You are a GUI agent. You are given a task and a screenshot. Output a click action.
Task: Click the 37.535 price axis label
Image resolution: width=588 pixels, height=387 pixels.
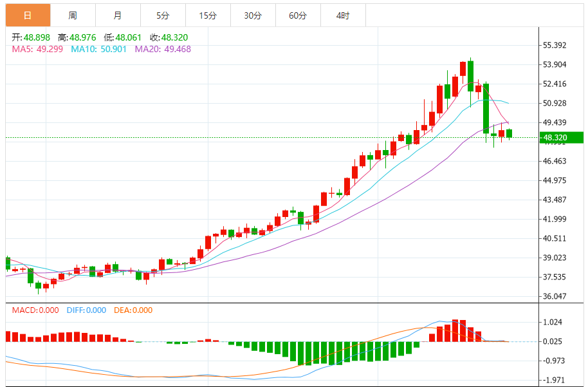pyautogui.click(x=555, y=277)
